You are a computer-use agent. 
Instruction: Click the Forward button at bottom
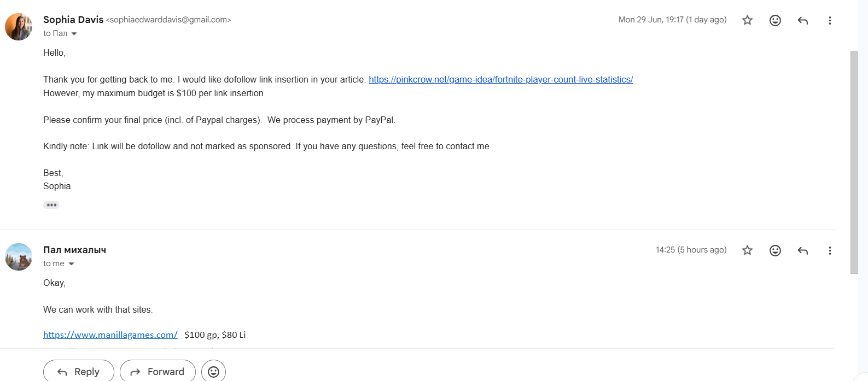coord(158,371)
